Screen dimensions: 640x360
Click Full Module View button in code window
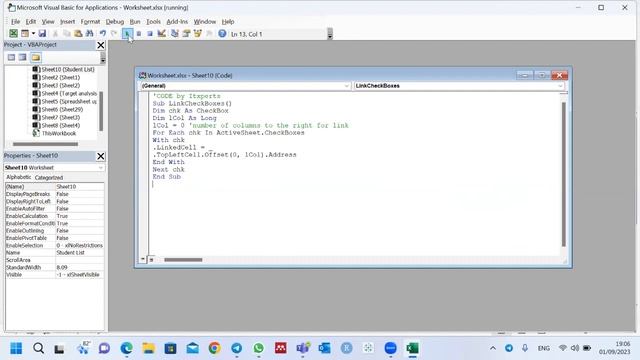point(151,259)
